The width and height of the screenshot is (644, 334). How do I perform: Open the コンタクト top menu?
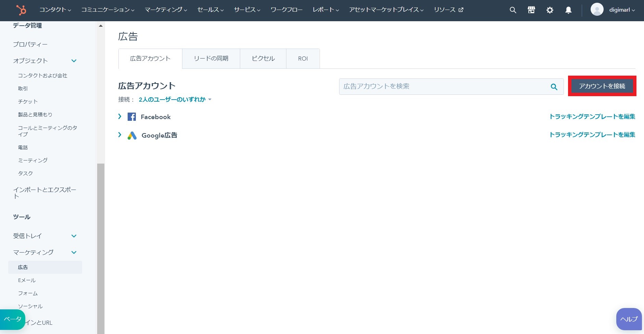pyautogui.click(x=55, y=10)
